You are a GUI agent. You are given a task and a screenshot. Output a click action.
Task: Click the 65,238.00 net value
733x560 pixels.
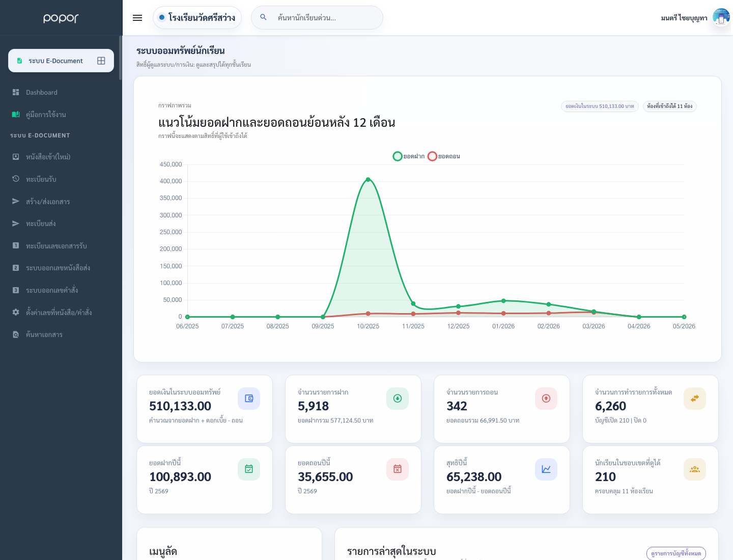474,477
